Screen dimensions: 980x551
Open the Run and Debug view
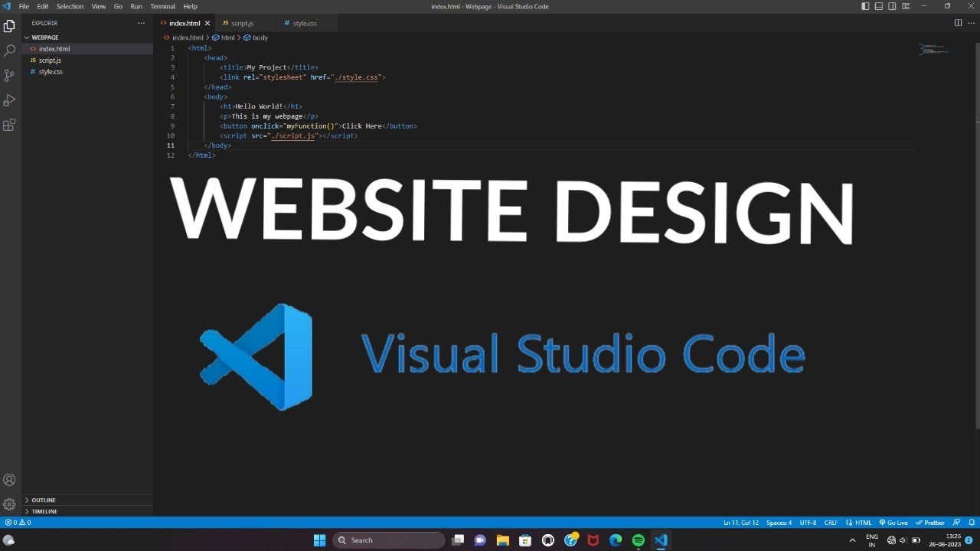click(9, 100)
